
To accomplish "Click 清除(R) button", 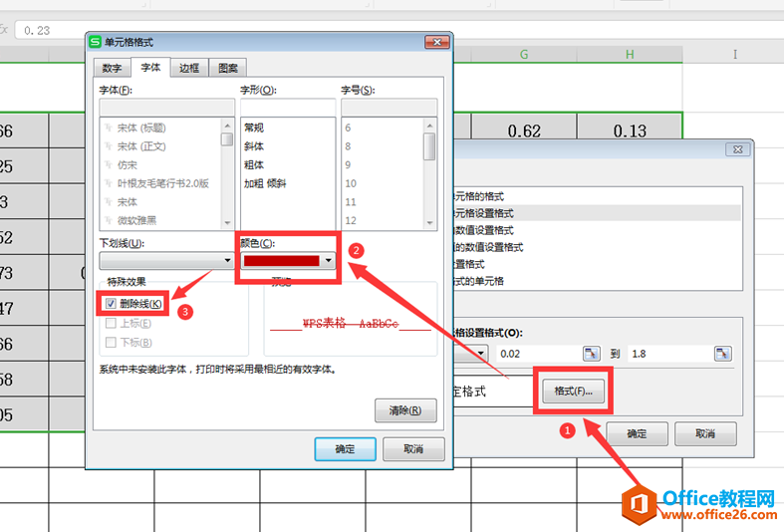I will tap(405, 410).
